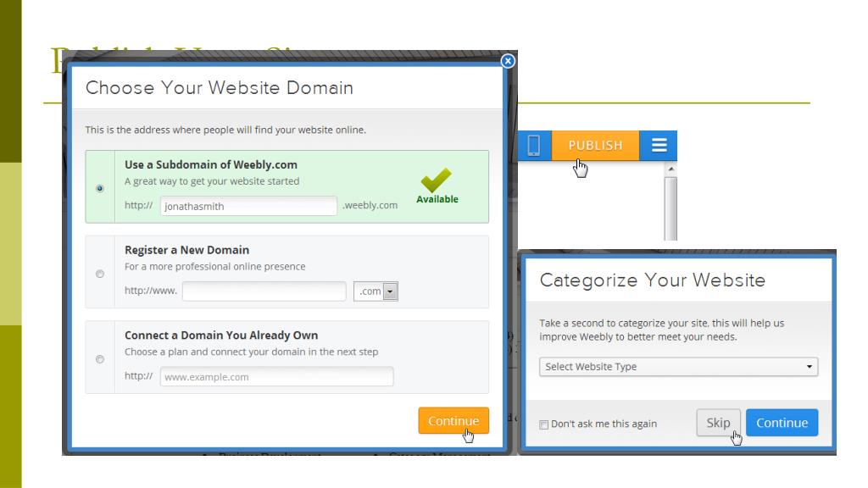Image resolution: width=868 pixels, height=488 pixels.
Task: Click the scrollbar thumb beside the Publish bar
Action: (671, 208)
